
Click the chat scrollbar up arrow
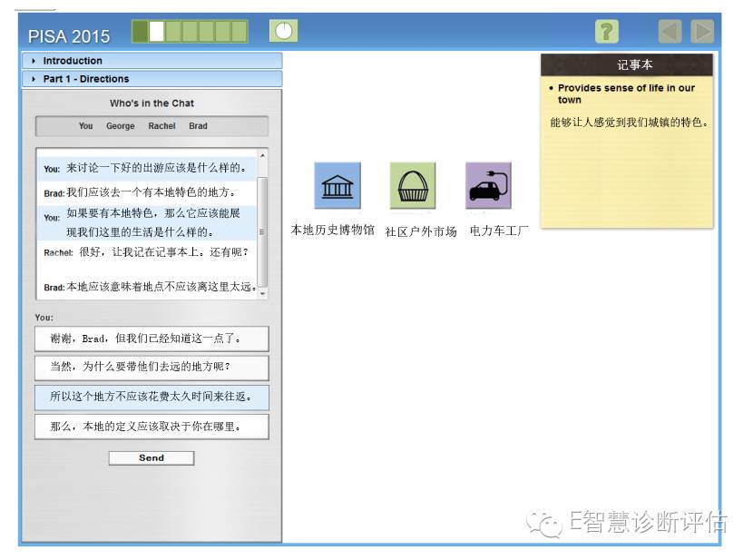click(x=262, y=155)
